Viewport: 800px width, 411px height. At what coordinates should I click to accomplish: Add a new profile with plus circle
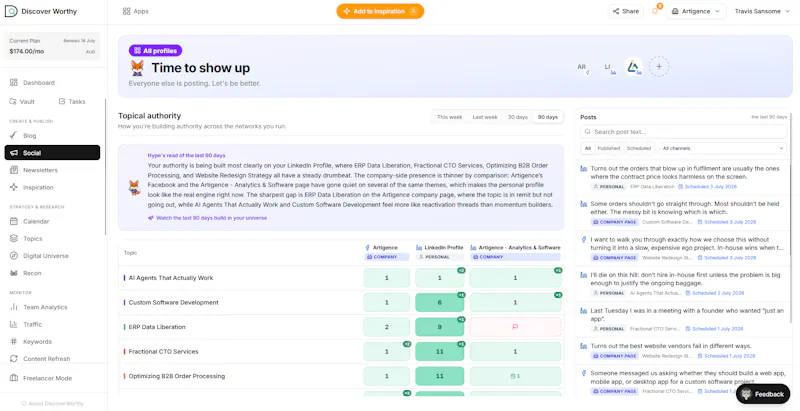(659, 67)
